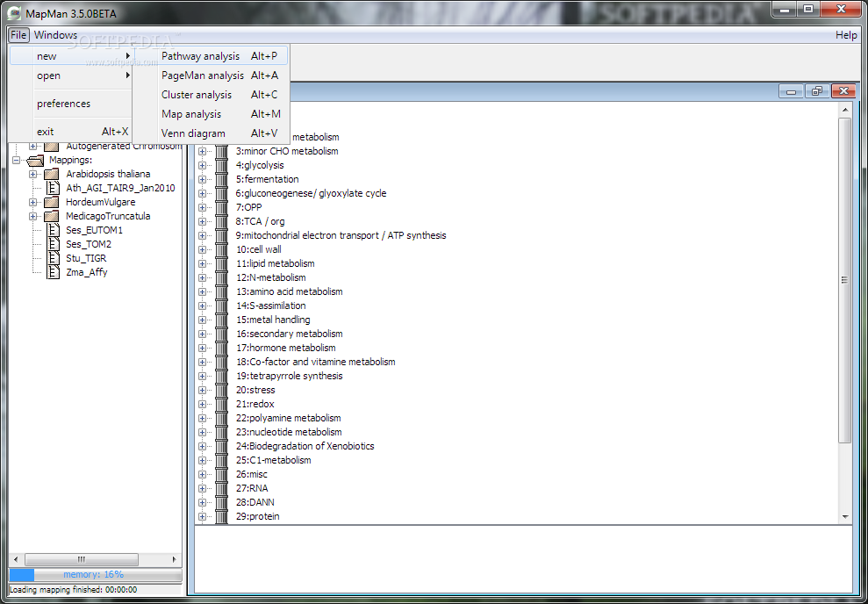This screenshot has height=604, width=868.
Task: Select exit in the File menu
Action: [71, 132]
